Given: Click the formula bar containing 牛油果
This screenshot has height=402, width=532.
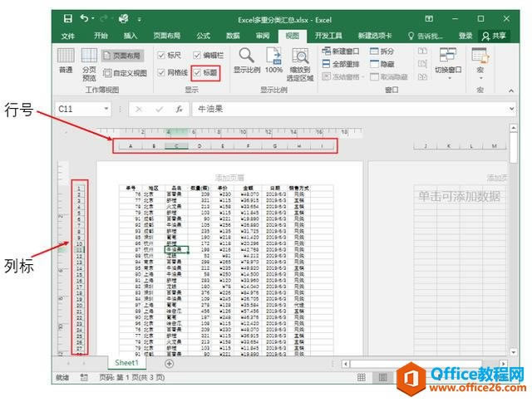Looking at the screenshot, I should tap(349, 109).
